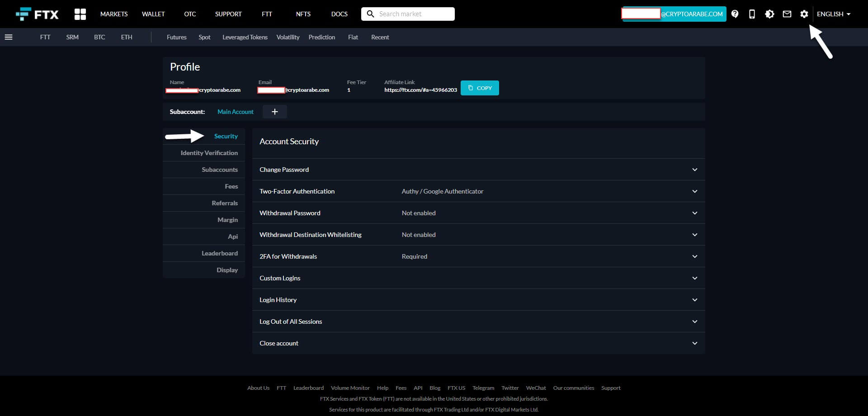Expand the Custom Logins section
The width and height of the screenshot is (868, 416).
pos(478,278)
